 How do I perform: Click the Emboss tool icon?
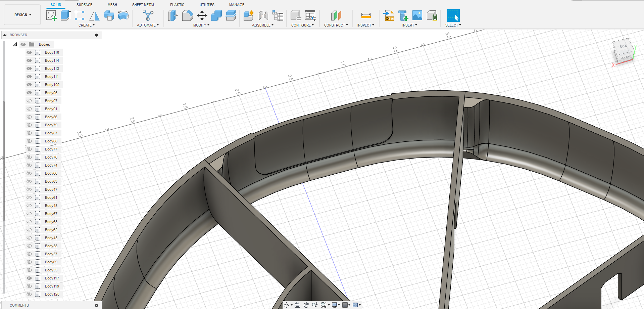click(x=123, y=15)
